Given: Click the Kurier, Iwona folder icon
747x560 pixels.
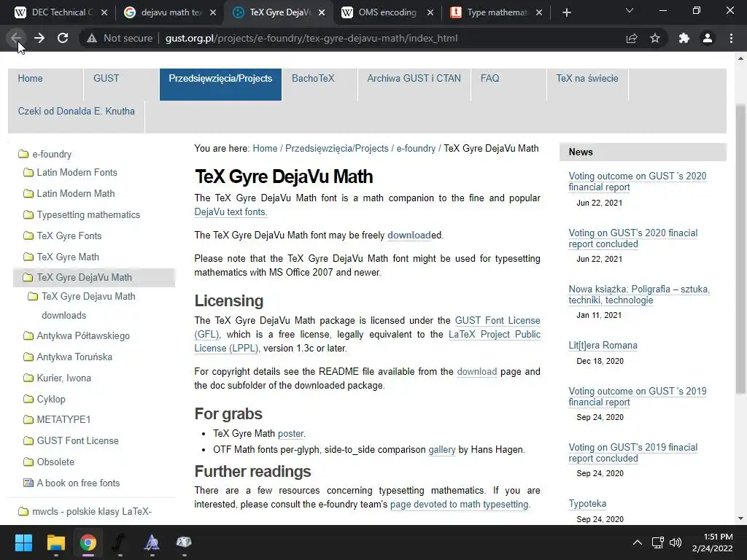Looking at the screenshot, I should pos(28,378).
